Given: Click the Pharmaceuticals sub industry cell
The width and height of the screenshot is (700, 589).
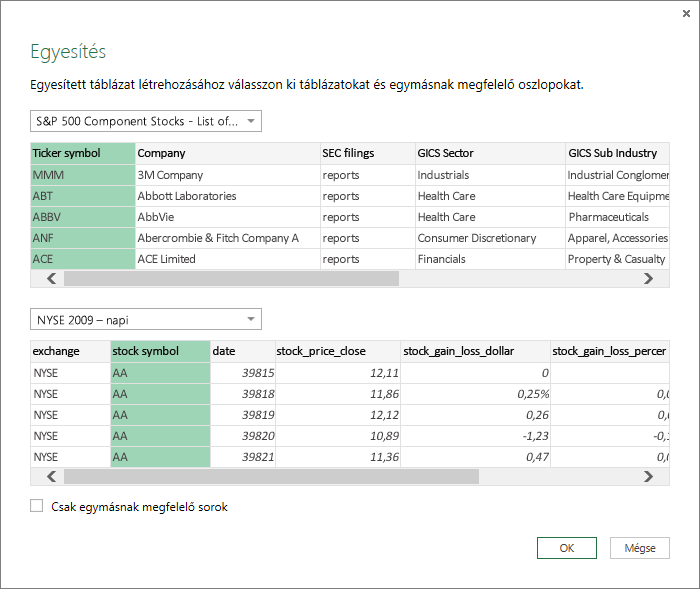Looking at the screenshot, I should pyautogui.click(x=617, y=217).
